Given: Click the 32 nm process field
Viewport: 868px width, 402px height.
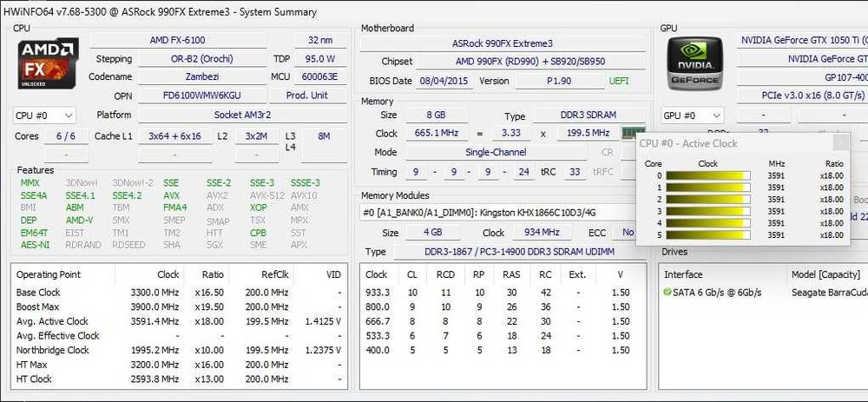Looking at the screenshot, I should click(x=321, y=41).
